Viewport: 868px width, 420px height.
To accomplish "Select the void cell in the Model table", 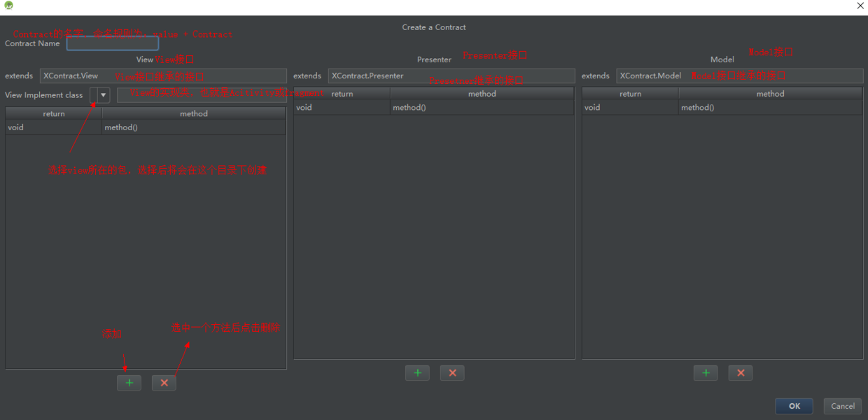I will (631, 107).
